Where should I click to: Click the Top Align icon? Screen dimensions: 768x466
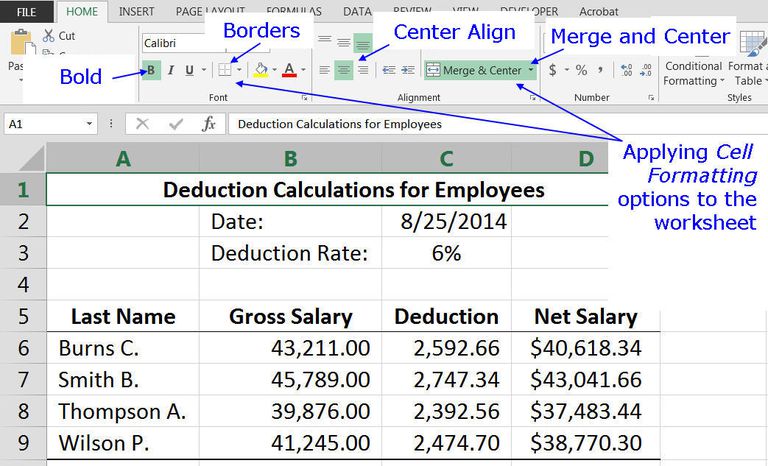click(324, 40)
